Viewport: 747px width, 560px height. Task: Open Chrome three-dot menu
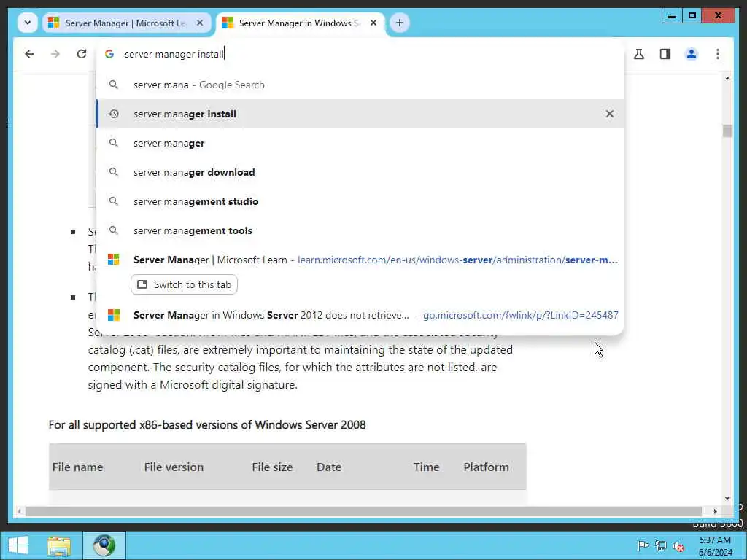pyautogui.click(x=718, y=54)
